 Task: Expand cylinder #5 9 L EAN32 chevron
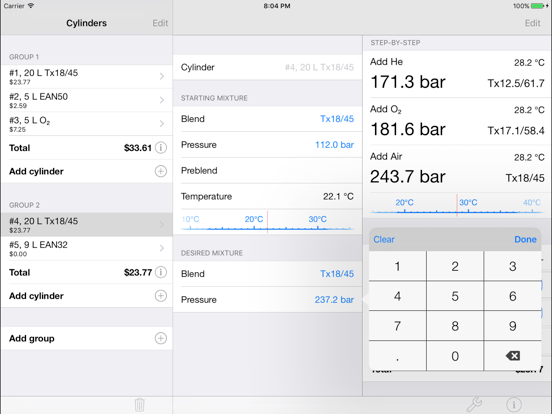(162, 248)
